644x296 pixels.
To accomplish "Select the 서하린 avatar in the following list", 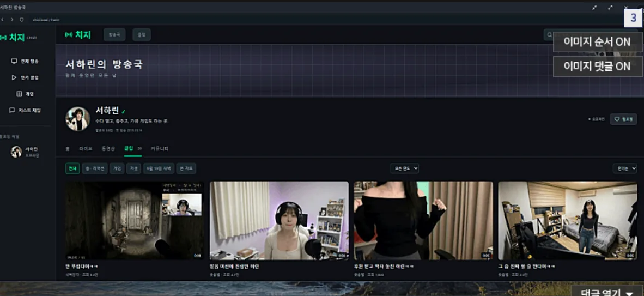I will pyautogui.click(x=16, y=152).
